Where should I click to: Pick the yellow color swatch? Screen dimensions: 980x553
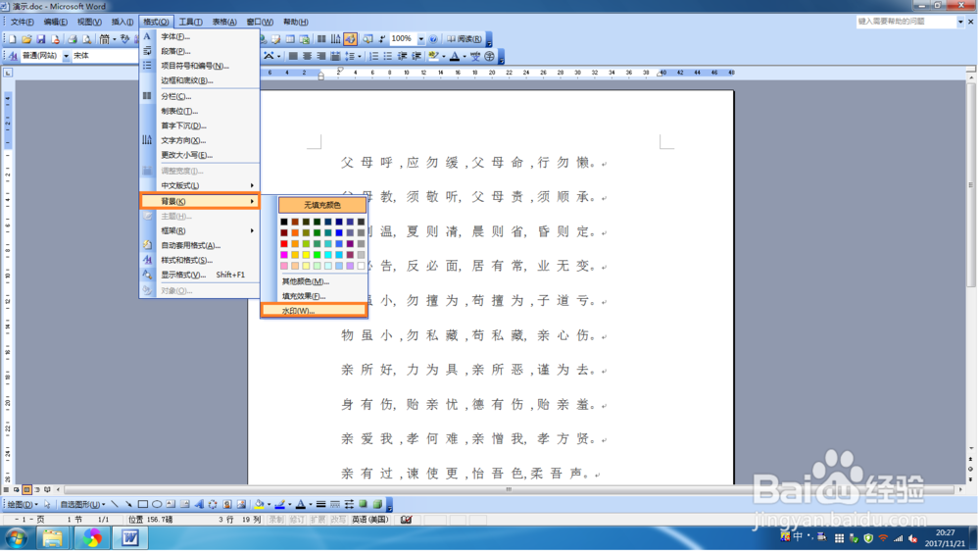306,255
